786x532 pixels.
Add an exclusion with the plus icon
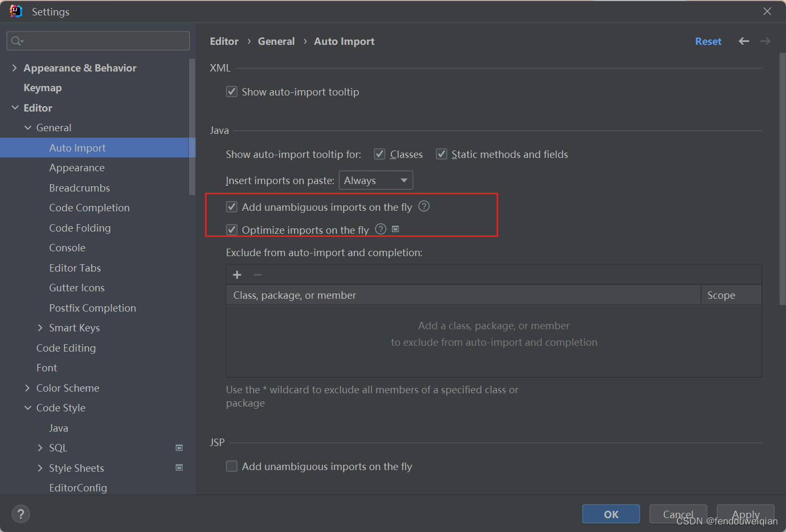[237, 275]
